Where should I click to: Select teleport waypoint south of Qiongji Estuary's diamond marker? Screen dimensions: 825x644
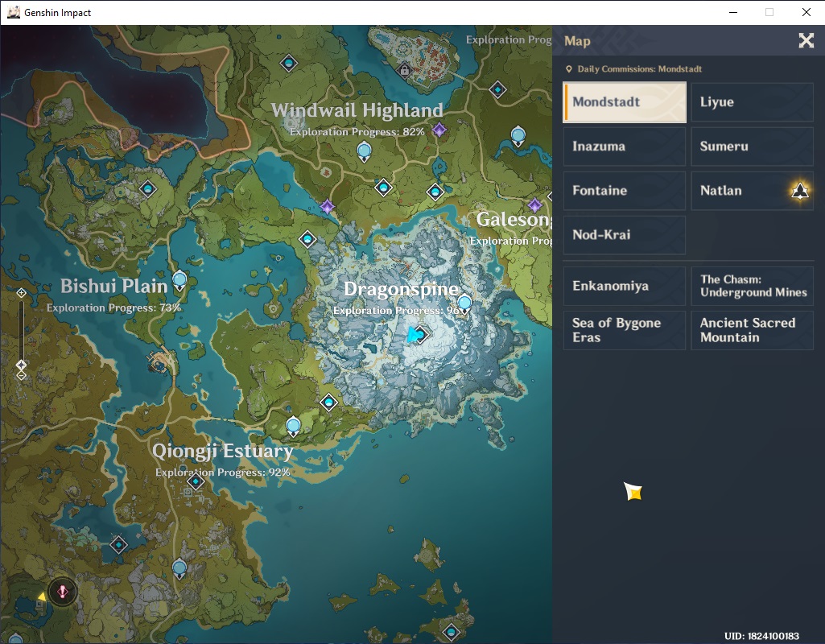[179, 569]
